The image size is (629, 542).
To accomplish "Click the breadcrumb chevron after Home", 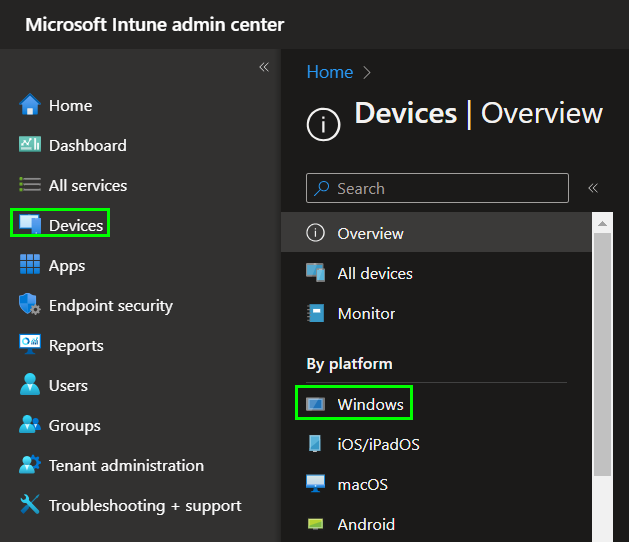I will [x=367, y=72].
